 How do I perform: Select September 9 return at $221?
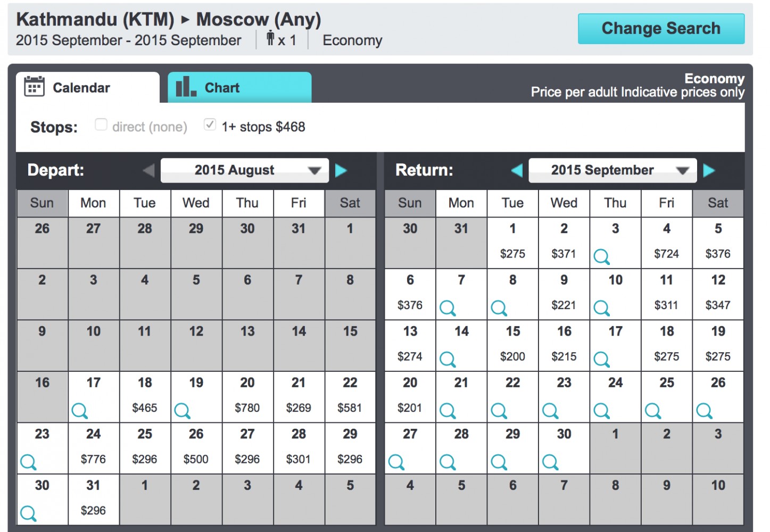coord(564,294)
